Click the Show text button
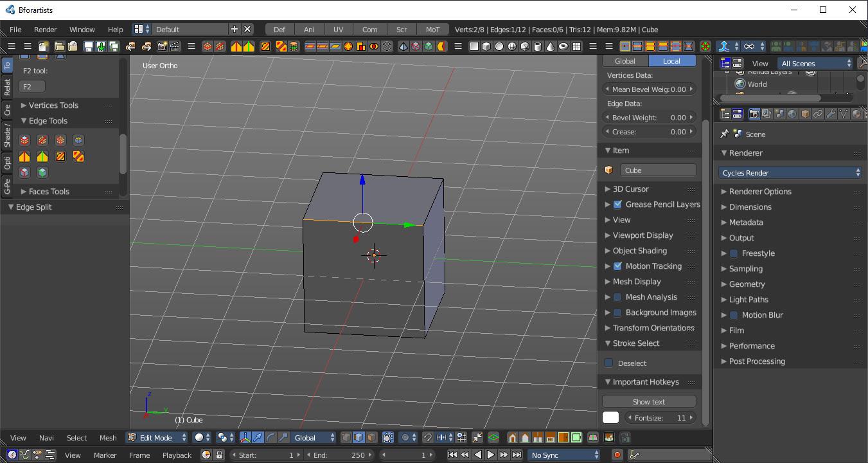868x463 pixels. (x=649, y=402)
